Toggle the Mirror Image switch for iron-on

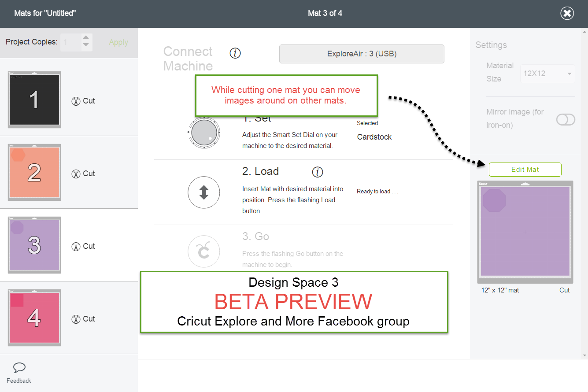566,119
